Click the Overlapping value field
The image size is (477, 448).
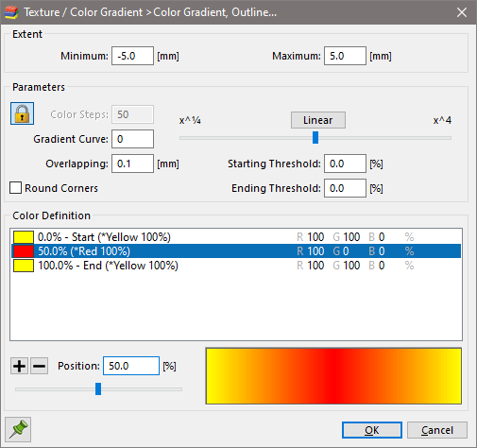pos(132,164)
